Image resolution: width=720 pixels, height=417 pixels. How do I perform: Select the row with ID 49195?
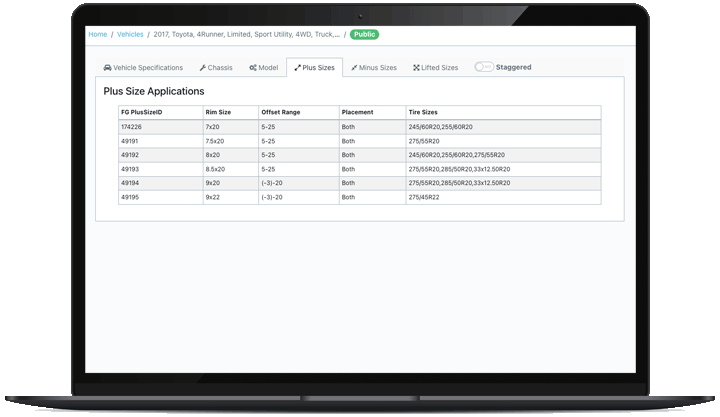point(129,197)
